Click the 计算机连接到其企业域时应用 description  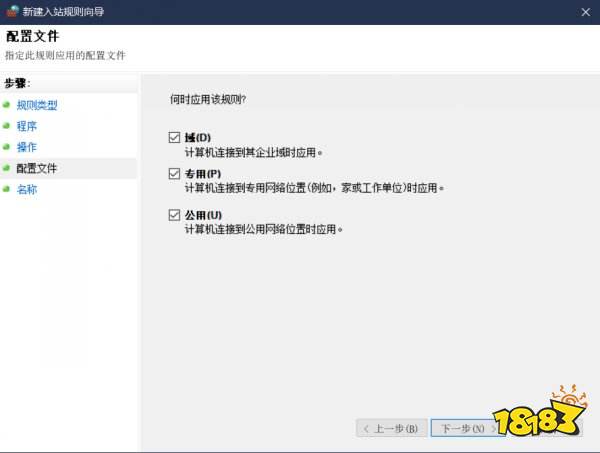[x=253, y=153]
